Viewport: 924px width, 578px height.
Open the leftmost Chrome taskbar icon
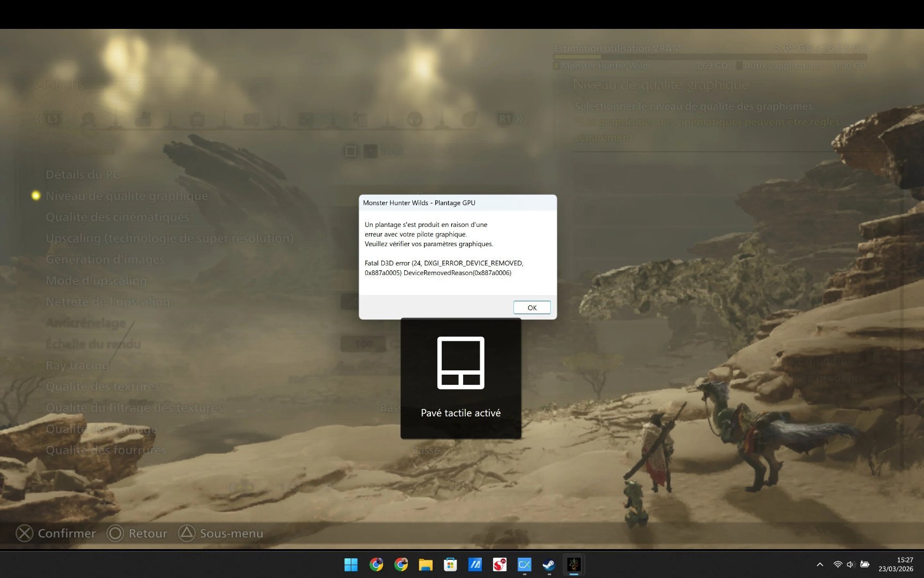tap(376, 565)
